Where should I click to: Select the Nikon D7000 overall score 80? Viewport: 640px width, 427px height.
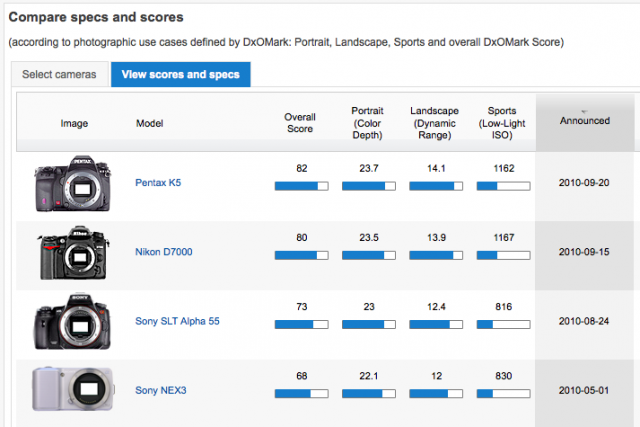[302, 238]
